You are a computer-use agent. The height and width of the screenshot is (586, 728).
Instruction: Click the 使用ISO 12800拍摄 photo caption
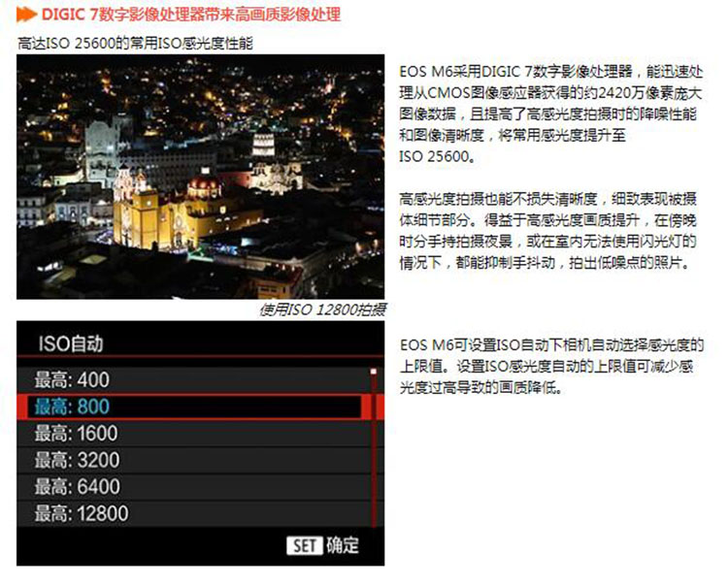click(322, 309)
